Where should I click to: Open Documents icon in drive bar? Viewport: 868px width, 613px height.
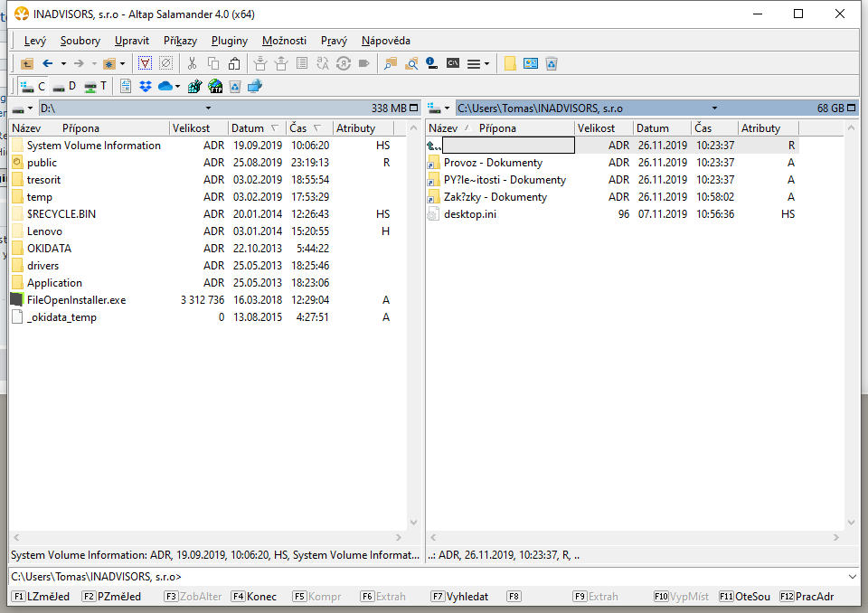126,87
